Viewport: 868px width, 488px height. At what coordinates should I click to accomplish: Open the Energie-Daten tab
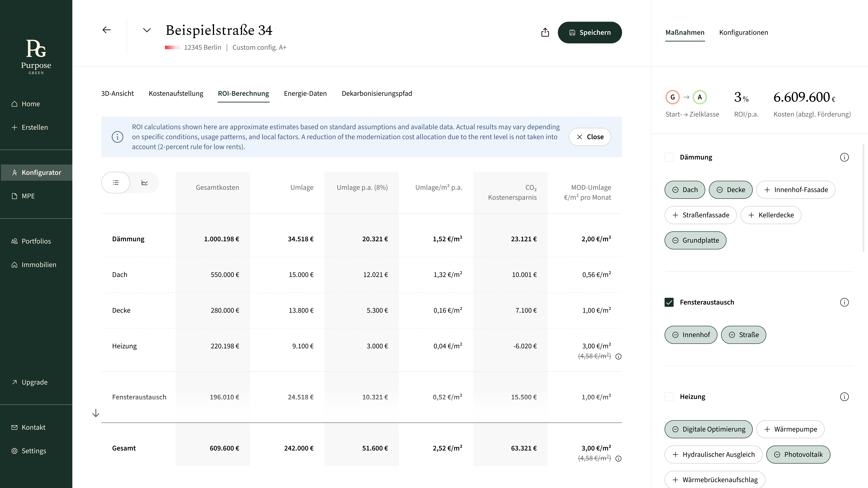click(305, 94)
